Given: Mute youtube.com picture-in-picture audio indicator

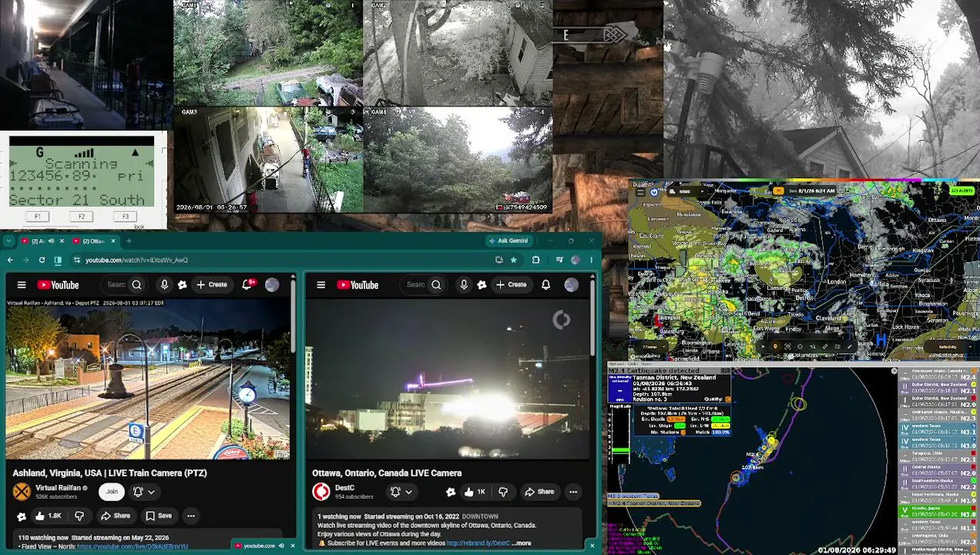Looking at the screenshot, I should (282, 546).
